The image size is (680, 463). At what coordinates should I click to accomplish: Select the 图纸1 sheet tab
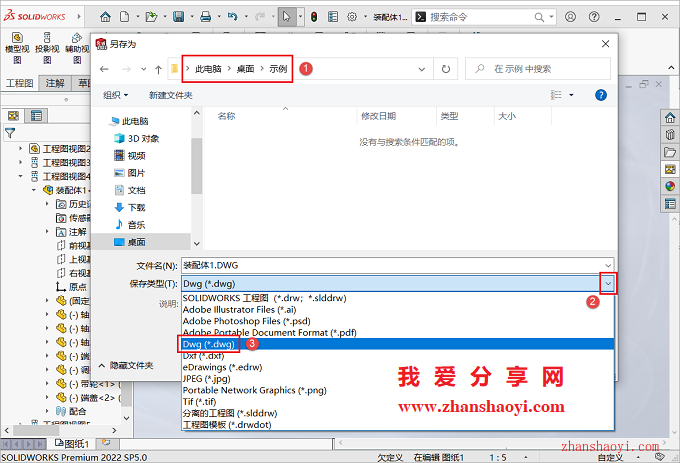[72, 443]
